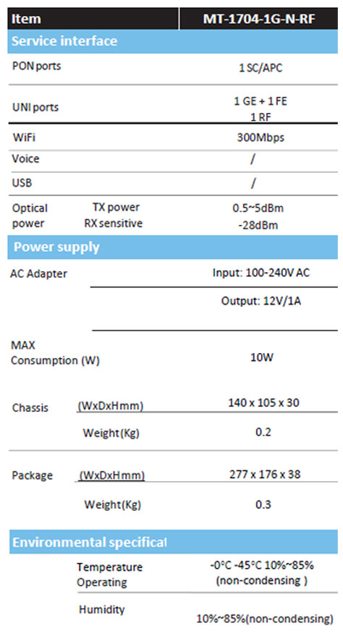Select the 10W max consumption value
Screen dimensions: 343x644
click(x=262, y=357)
